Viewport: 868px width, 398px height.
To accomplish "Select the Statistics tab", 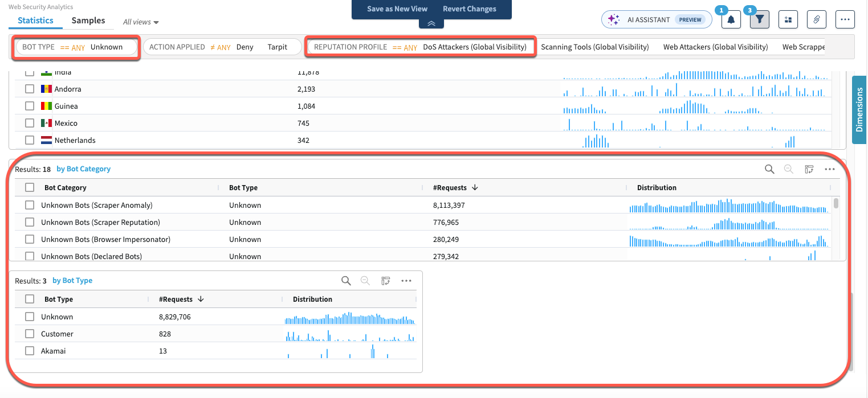I will coord(35,20).
